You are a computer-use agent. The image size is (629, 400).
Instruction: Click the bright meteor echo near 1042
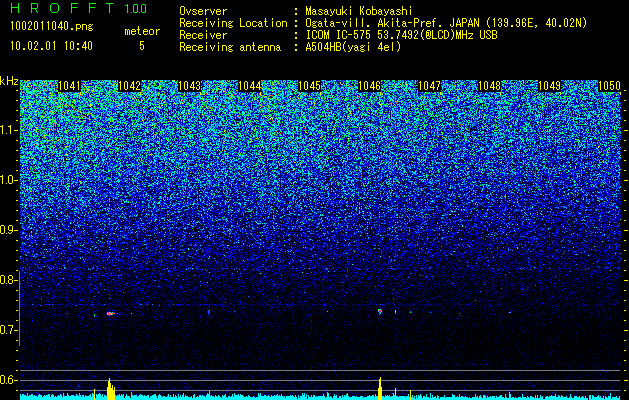pos(110,313)
